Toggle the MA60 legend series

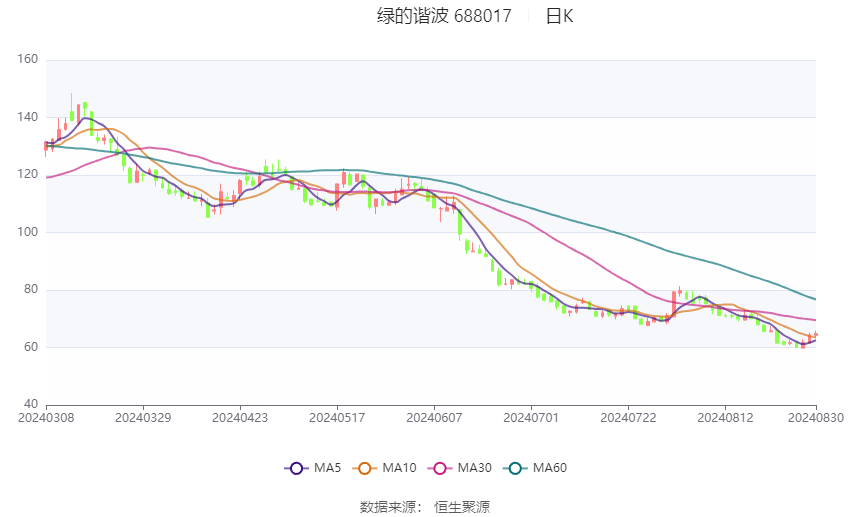(535, 468)
